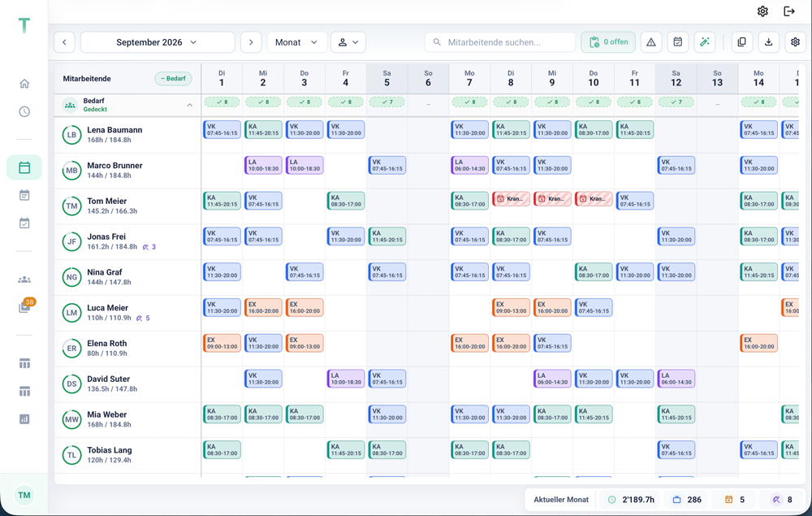Click the Aktueller Monat label in footer
Image resolution: width=812 pixels, height=516 pixels.
point(561,500)
